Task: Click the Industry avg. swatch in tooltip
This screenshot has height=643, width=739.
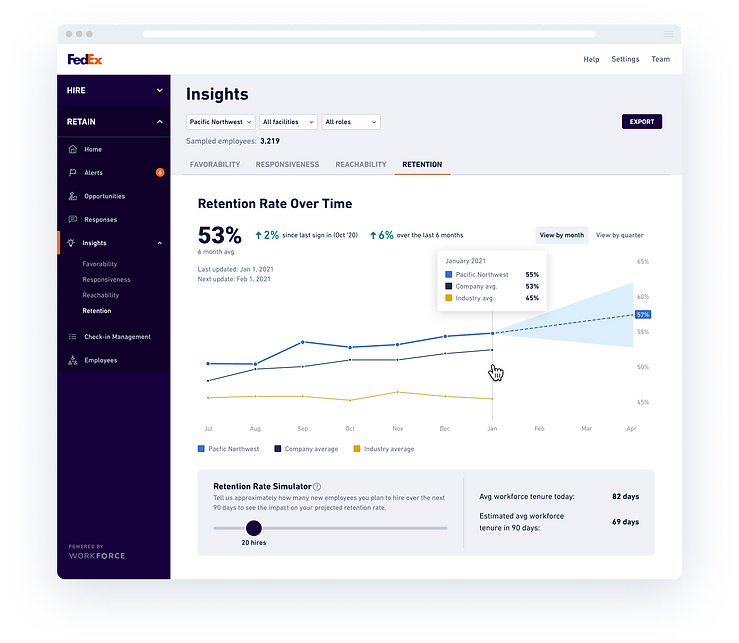Action: 449,298
